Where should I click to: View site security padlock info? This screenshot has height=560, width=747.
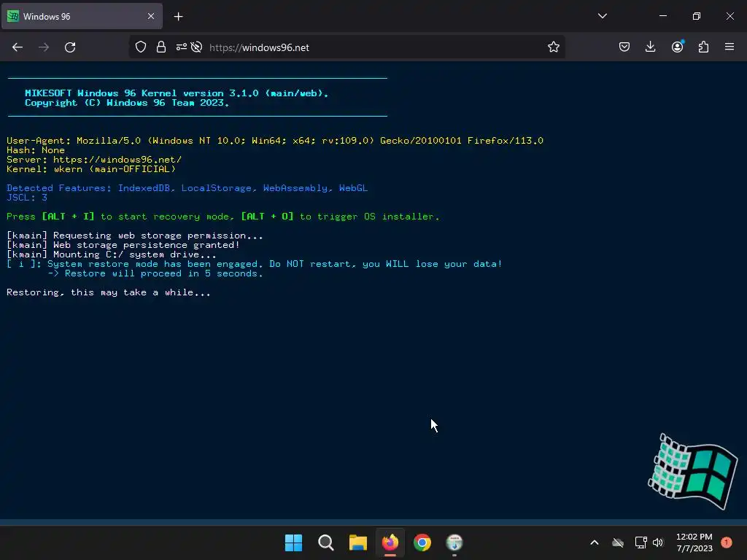[161, 47]
